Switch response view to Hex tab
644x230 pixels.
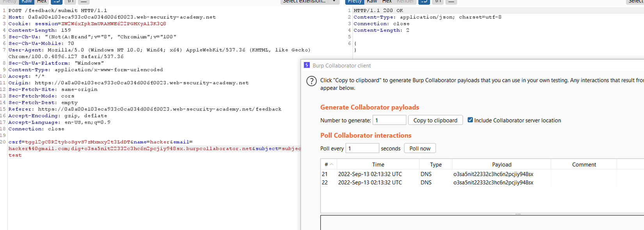tap(387, 2)
